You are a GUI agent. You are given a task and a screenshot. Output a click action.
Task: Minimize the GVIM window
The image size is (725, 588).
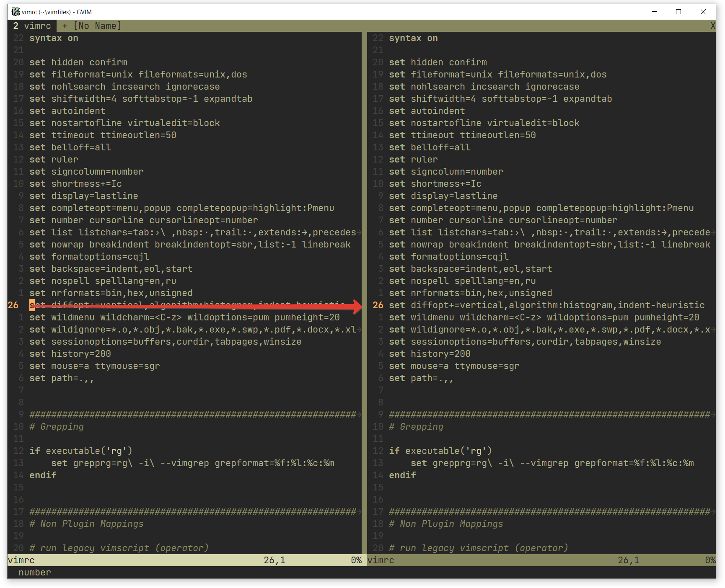(654, 12)
